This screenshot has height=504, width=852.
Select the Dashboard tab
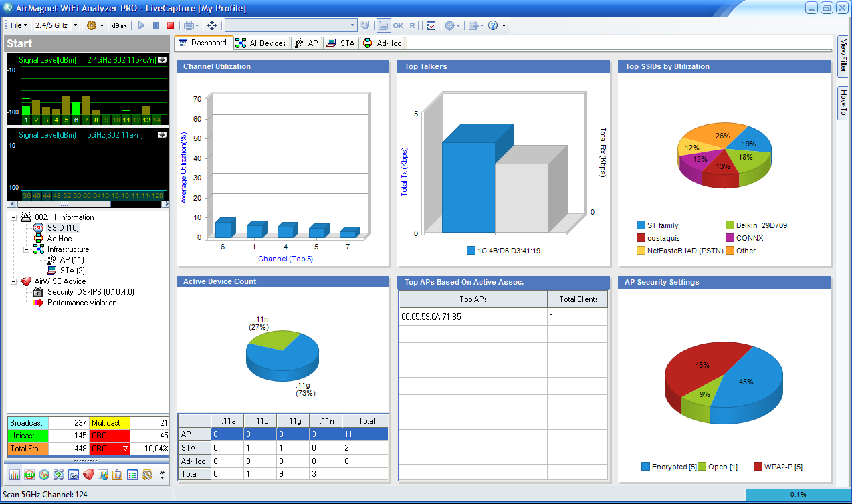(203, 43)
